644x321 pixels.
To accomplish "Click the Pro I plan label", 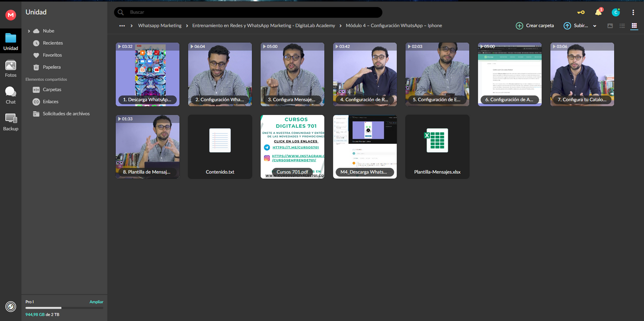I will click(29, 302).
